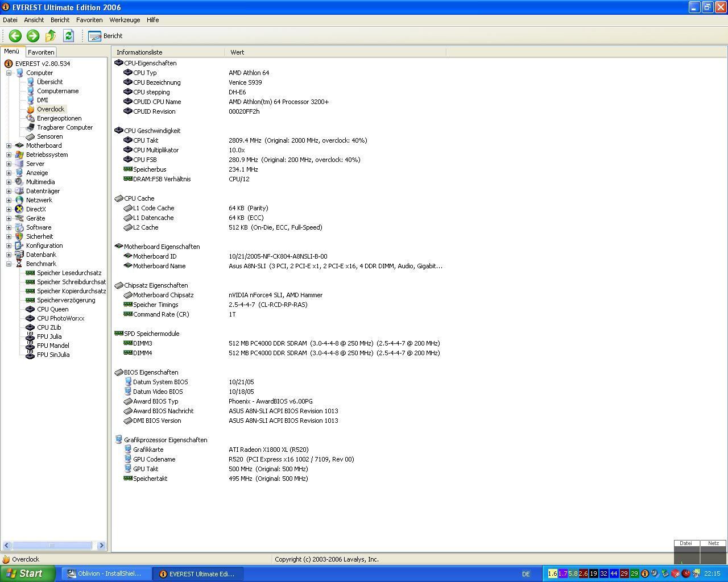Go up one level with toolbar icon

click(51, 36)
